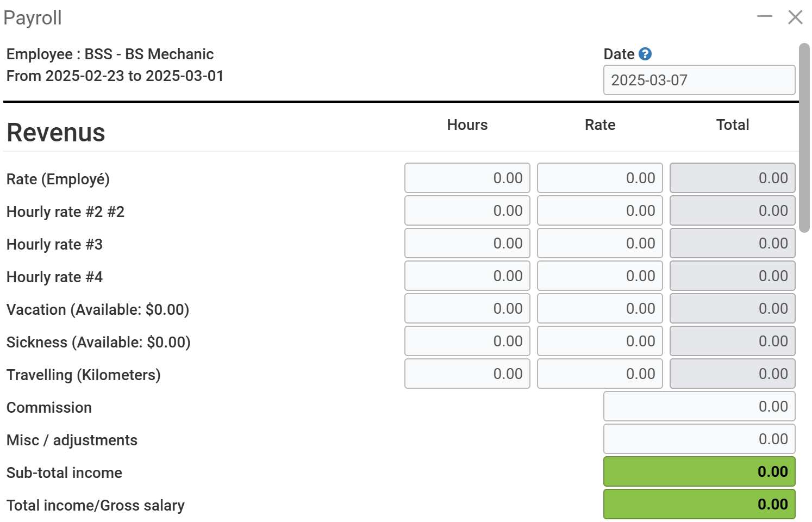Edit the Travelling rate field
Image resolution: width=812 pixels, height=522 pixels.
click(599, 374)
